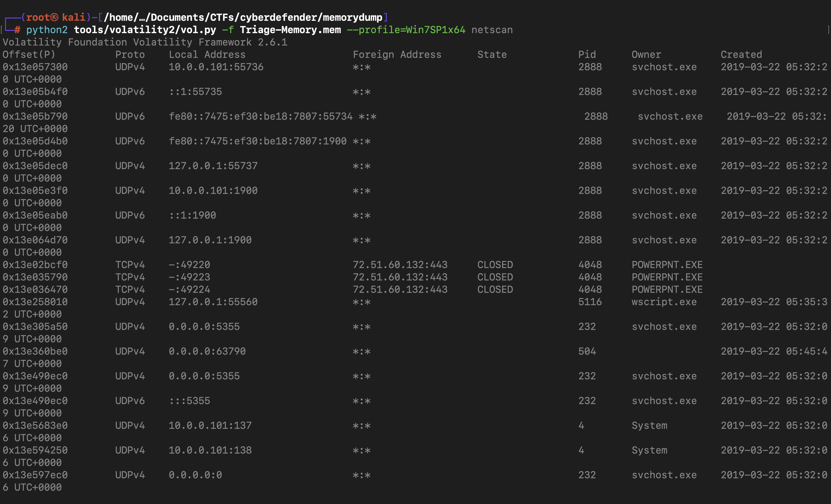Click the 'Offset(P)' column header
The height and width of the screenshot is (504, 831).
[x=29, y=55]
